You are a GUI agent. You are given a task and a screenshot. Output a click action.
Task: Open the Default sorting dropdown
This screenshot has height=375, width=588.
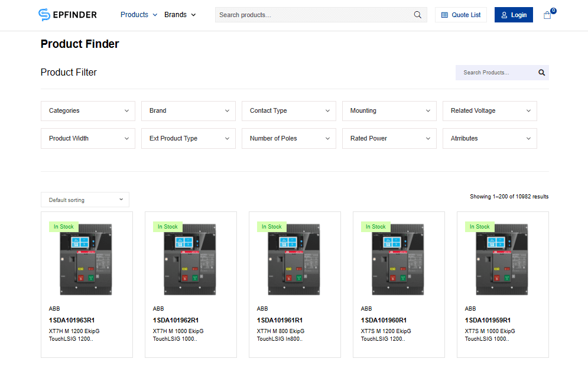click(85, 200)
